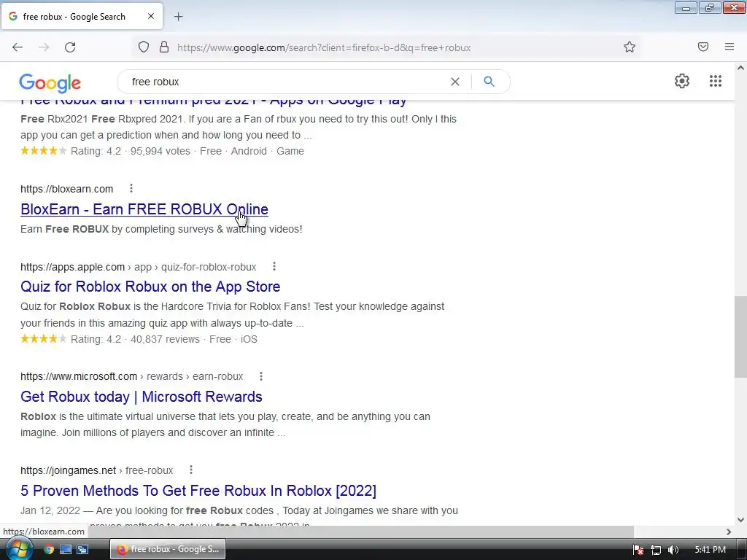This screenshot has height=560, width=747.
Task: Click the magnifying glass search button
Action: pos(489,82)
